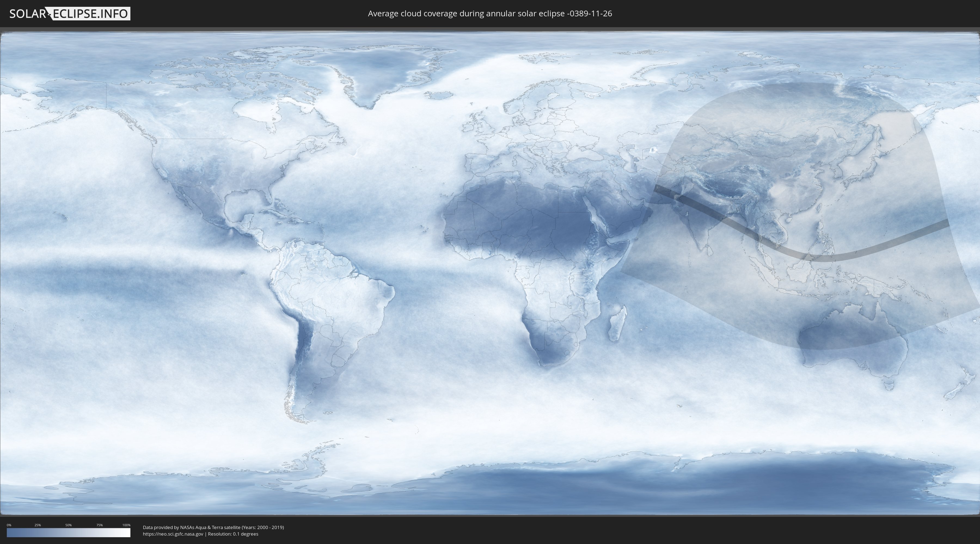This screenshot has height=544, width=980.
Task: Click the 50% legend label
Action: pyautogui.click(x=69, y=525)
